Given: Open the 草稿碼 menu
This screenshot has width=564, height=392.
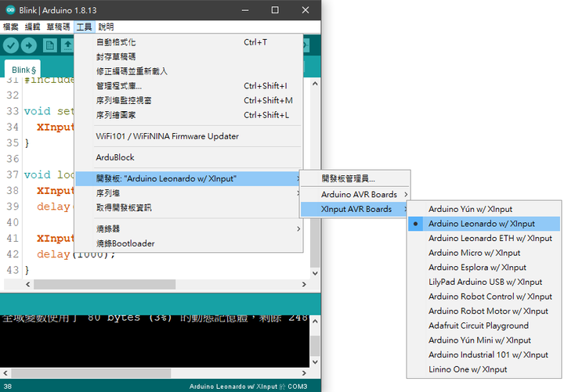Looking at the screenshot, I should tap(58, 27).
